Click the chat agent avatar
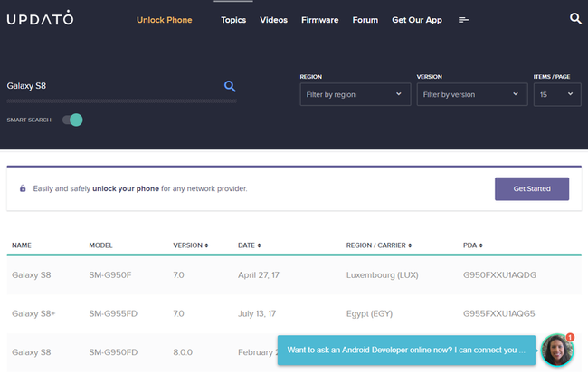Image resolution: width=588 pixels, height=375 pixels. tap(557, 350)
